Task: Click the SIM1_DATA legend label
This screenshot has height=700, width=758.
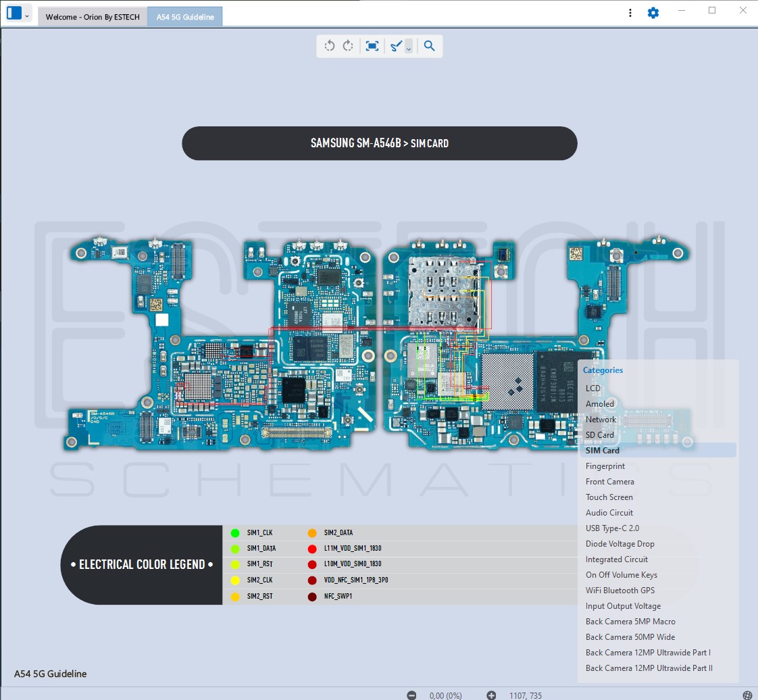Action: click(x=261, y=548)
